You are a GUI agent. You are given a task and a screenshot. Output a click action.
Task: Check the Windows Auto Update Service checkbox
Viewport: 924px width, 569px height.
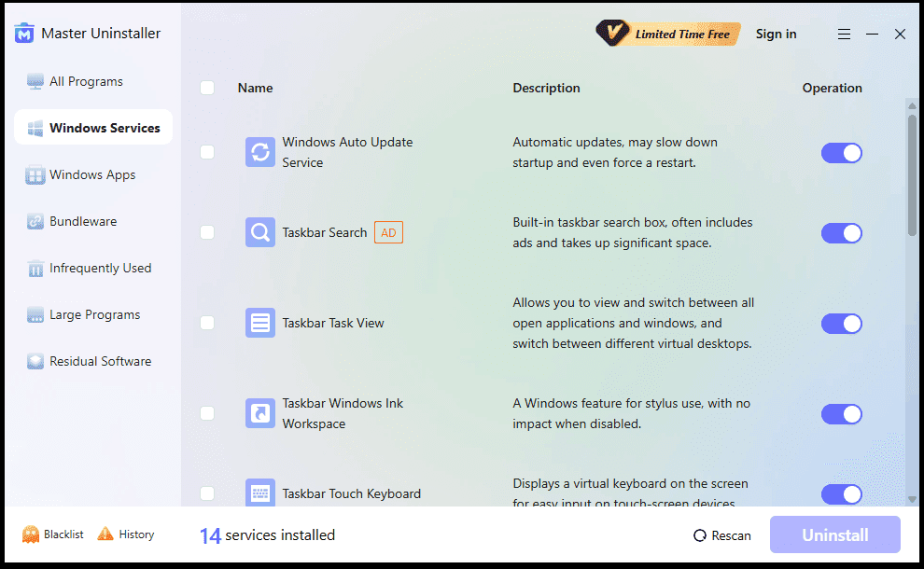click(207, 152)
